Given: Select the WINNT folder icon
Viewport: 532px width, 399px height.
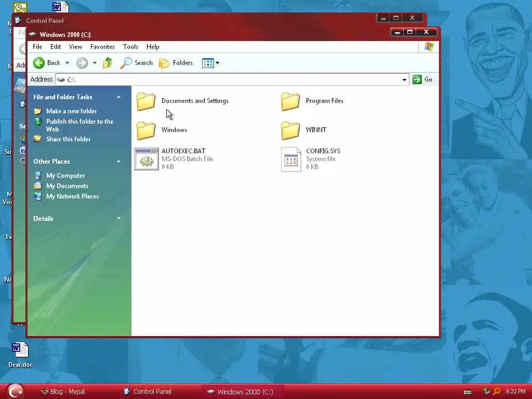Looking at the screenshot, I should point(290,130).
